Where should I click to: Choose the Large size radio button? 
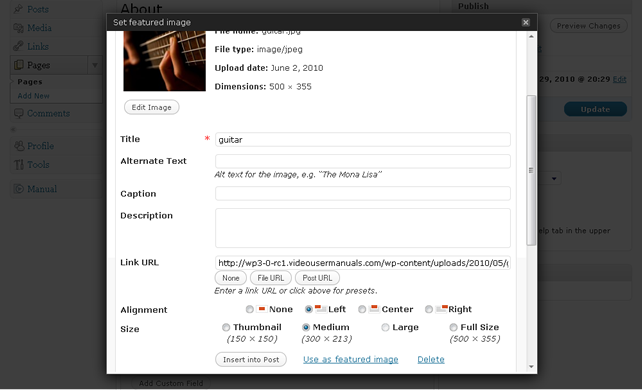385,327
